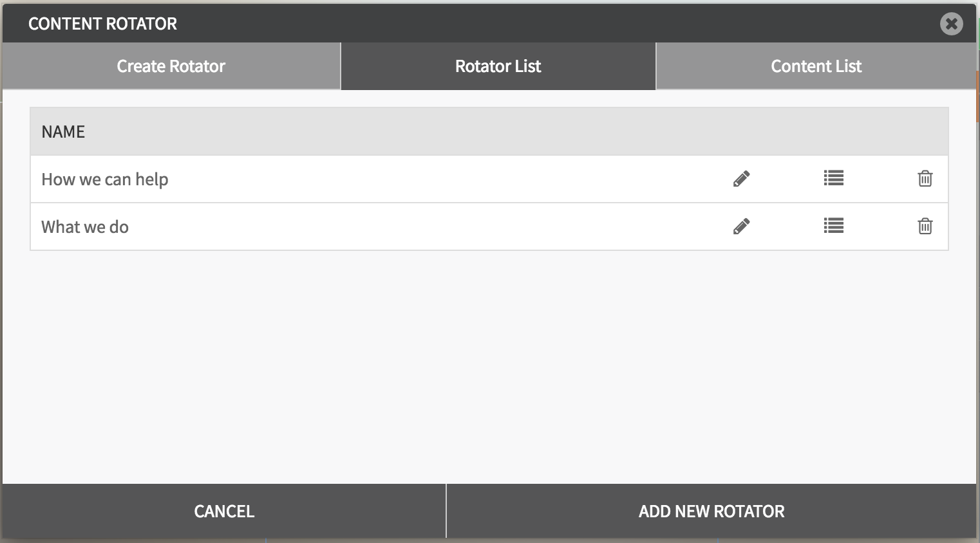Delete the 'How we can help' rotator
980x543 pixels.
(x=925, y=179)
